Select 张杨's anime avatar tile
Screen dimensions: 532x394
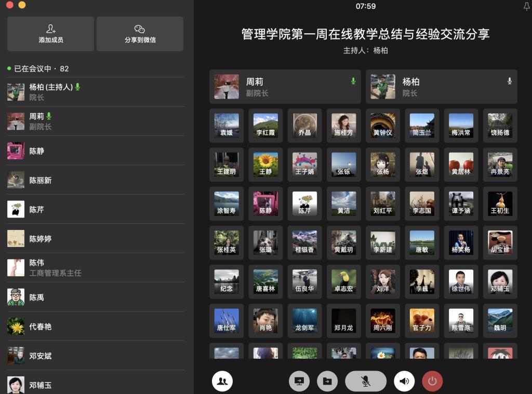click(383, 164)
